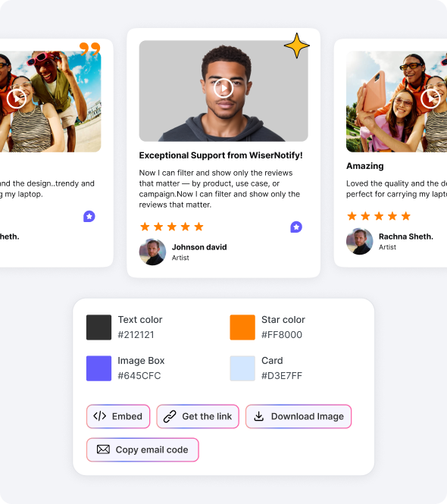Play the right card's selfie video
The image size is (447, 504).
(x=430, y=99)
